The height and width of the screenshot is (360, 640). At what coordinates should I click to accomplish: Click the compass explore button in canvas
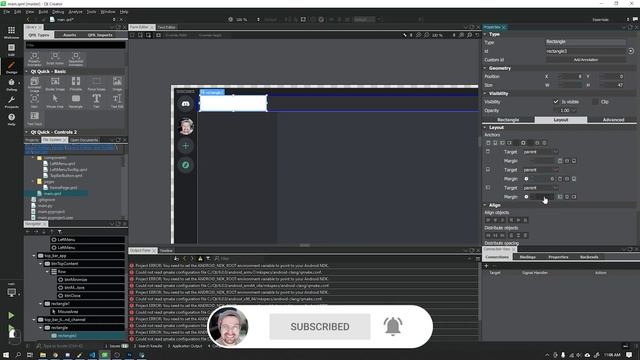(x=185, y=165)
